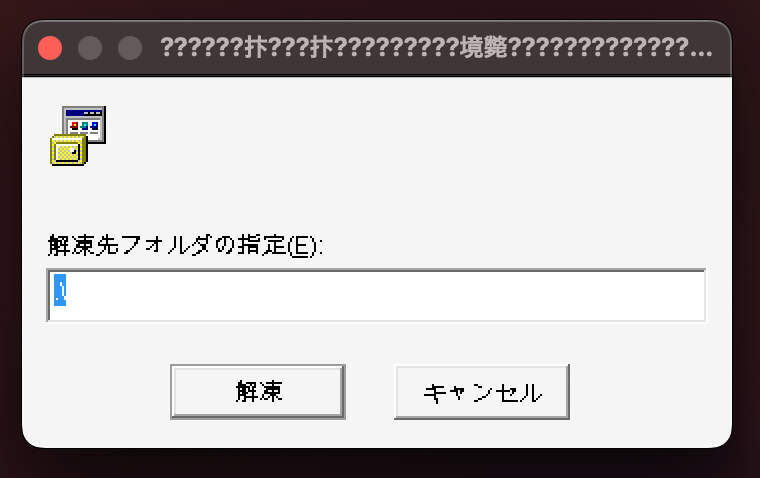Click the highlighted text in the folder field
This screenshot has width=760, height=478.
tap(60, 290)
